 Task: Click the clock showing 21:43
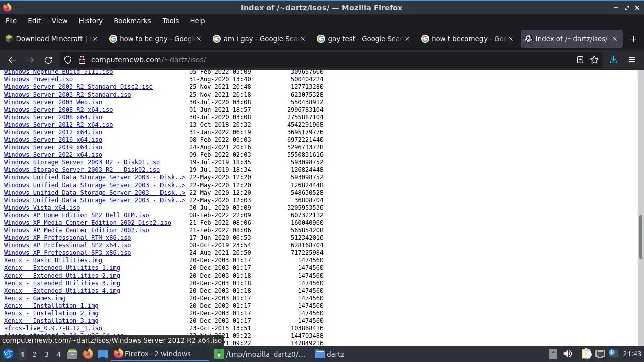(x=632, y=354)
